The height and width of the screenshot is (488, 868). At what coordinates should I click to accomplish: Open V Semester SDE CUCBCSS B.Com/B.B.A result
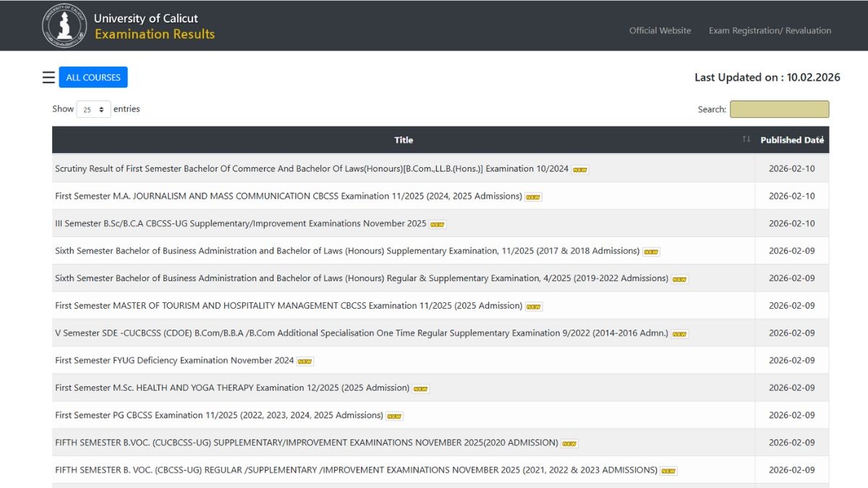pyautogui.click(x=361, y=333)
